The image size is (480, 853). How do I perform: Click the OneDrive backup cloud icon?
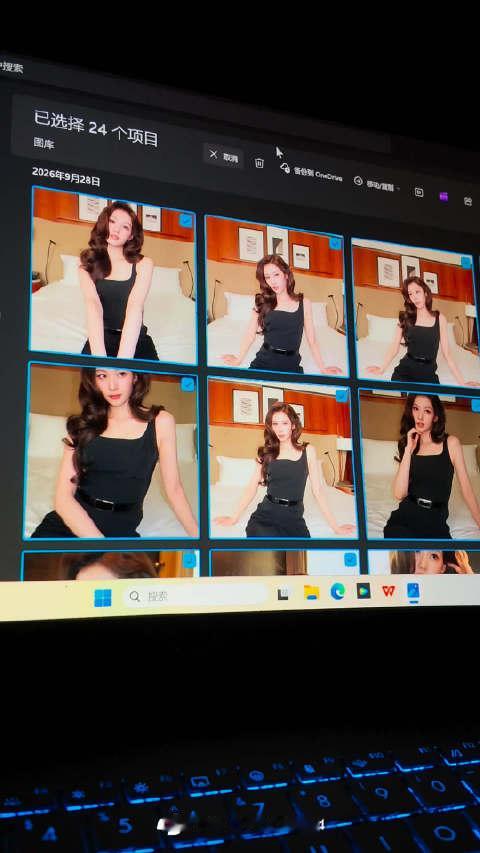tap(285, 168)
